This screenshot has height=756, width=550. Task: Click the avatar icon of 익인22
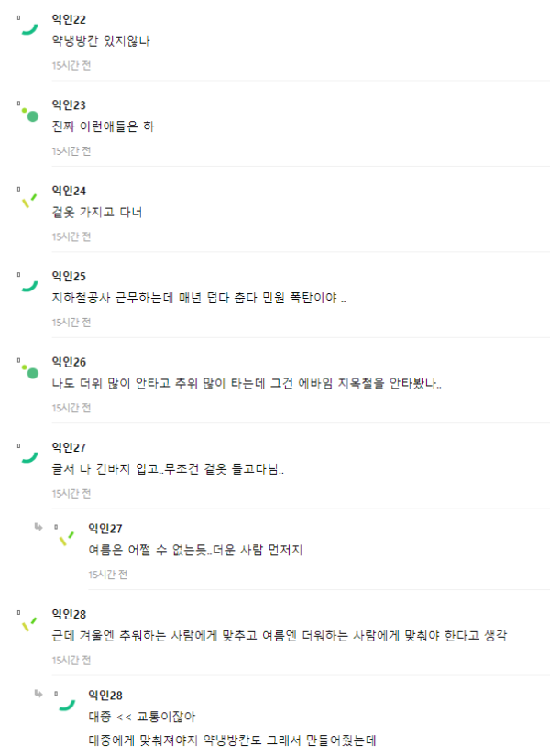coord(29,29)
